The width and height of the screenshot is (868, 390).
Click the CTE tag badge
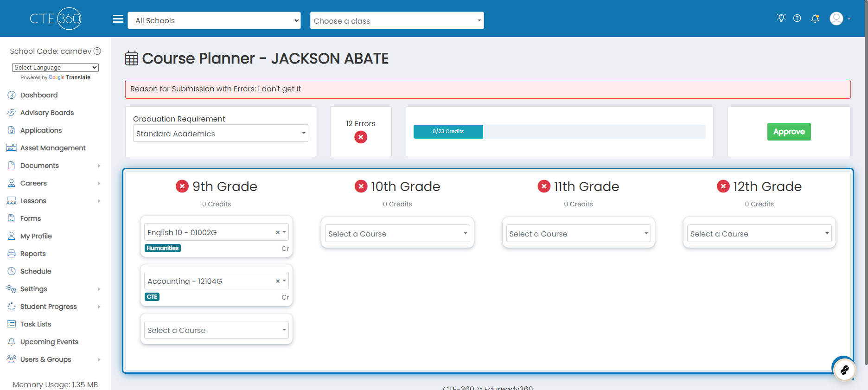152,297
